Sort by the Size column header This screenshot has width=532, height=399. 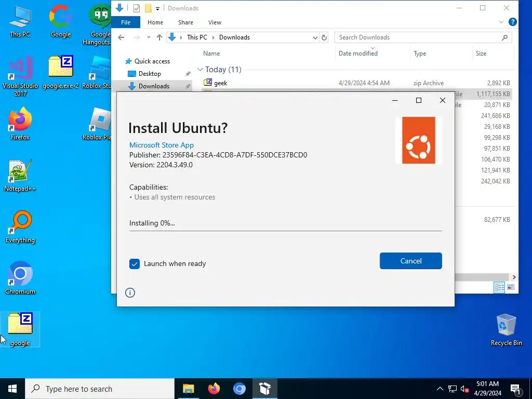click(x=481, y=54)
